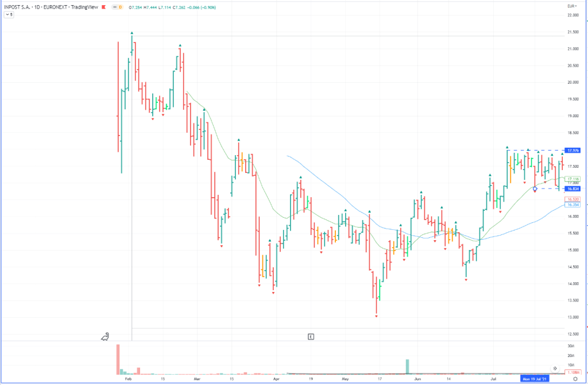The height and width of the screenshot is (385, 588).
Task: Click the earnings 'E' marker icon
Action: [x=311, y=336]
